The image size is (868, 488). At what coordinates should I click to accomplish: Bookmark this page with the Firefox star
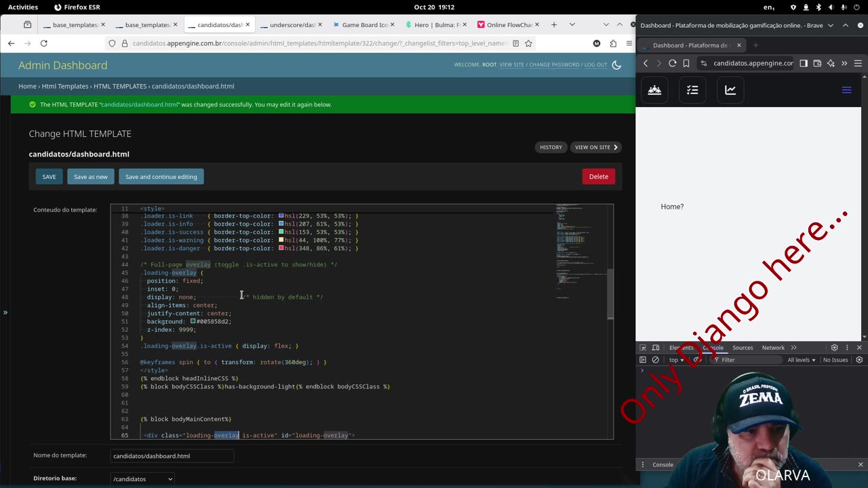pos(528,43)
